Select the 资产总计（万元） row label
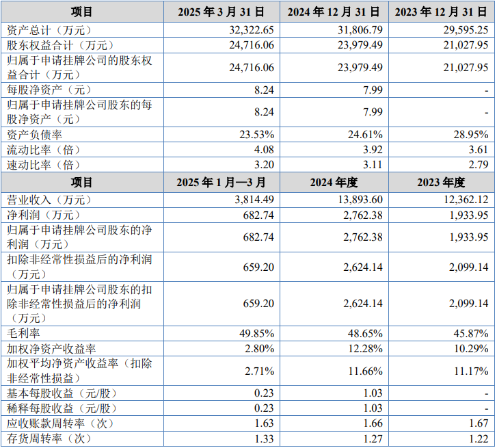Viewport: 497px width, 448px height. tap(49, 30)
